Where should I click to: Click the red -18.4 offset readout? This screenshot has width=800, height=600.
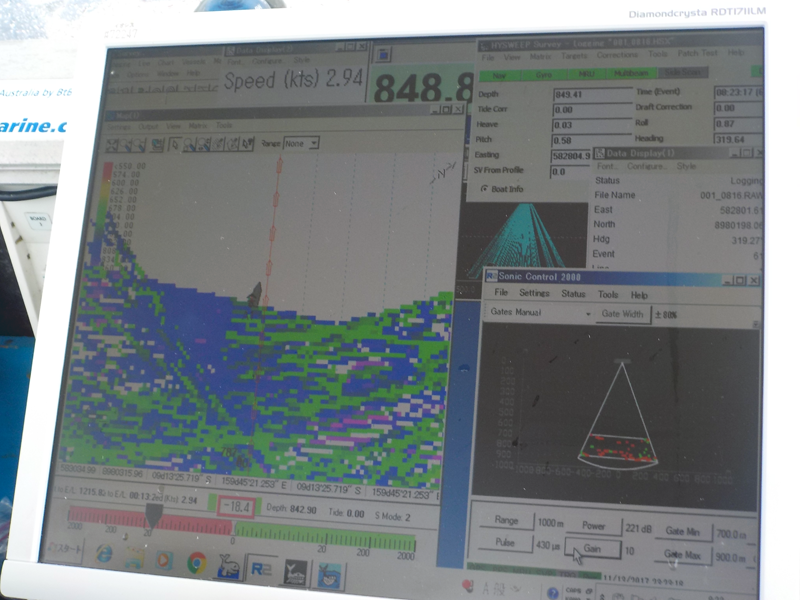pyautogui.click(x=235, y=507)
